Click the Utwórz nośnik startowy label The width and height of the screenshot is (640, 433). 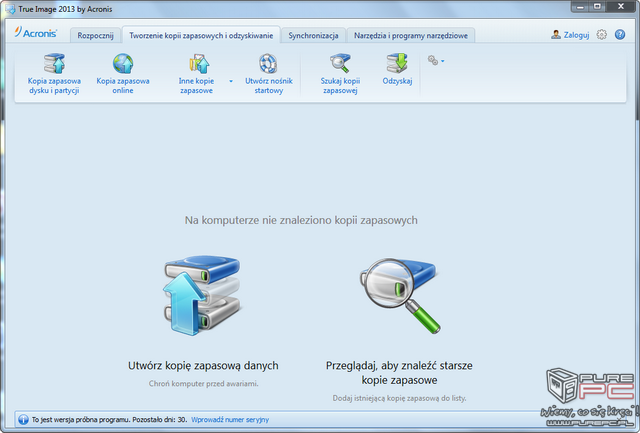tap(269, 86)
